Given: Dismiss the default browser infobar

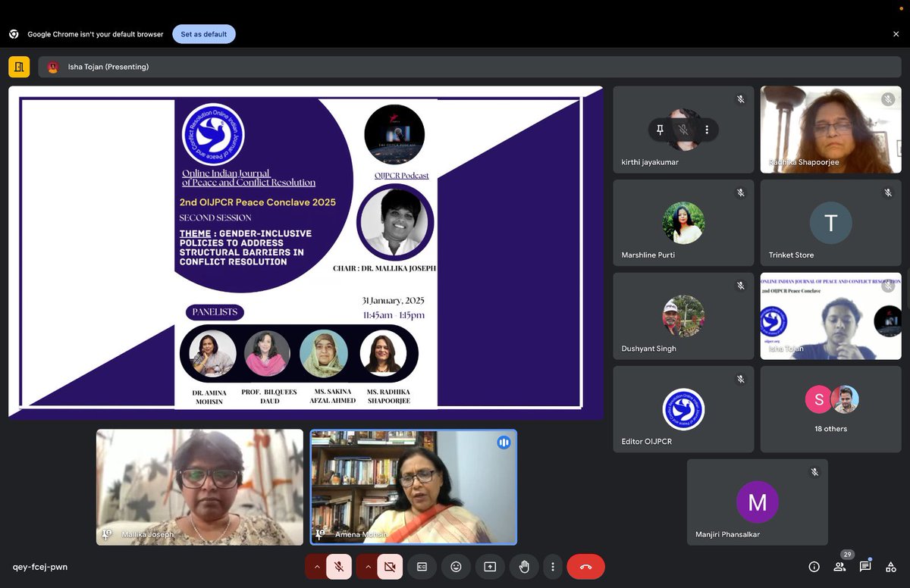Looking at the screenshot, I should [x=896, y=34].
